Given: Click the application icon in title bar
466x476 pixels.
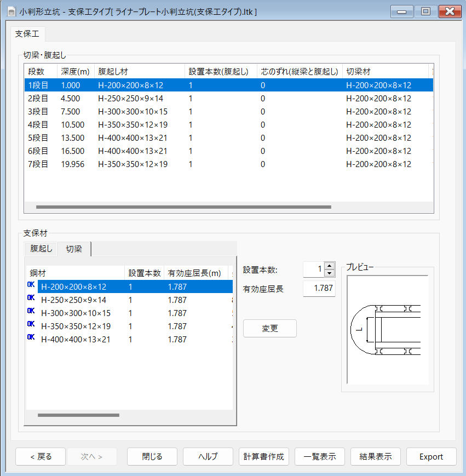Looking at the screenshot, I should (x=11, y=12).
